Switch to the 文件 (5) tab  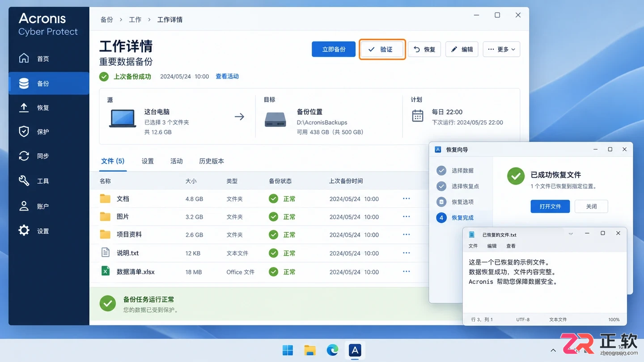pyautogui.click(x=113, y=161)
